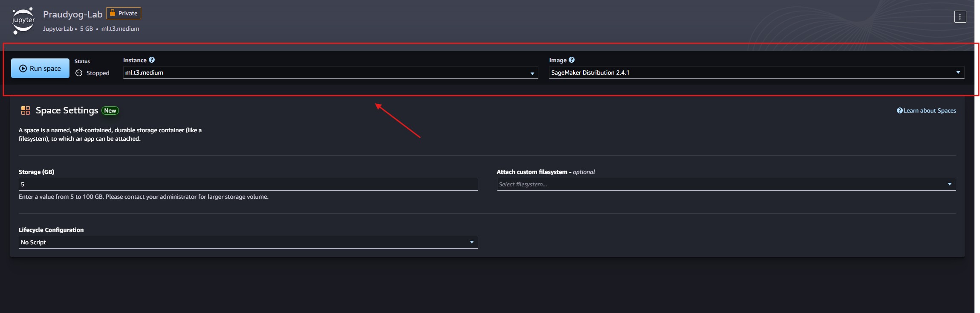Click the lock icon in Private badge

tap(113, 13)
